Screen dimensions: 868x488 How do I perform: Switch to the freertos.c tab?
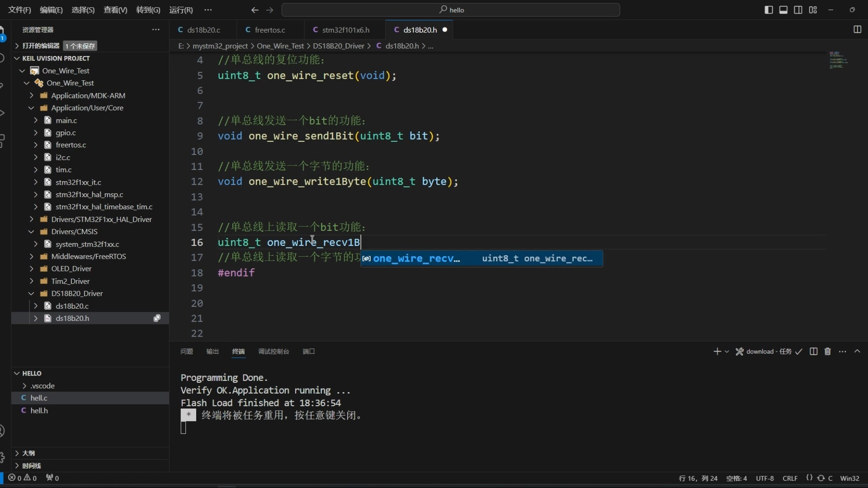pyautogui.click(x=270, y=30)
